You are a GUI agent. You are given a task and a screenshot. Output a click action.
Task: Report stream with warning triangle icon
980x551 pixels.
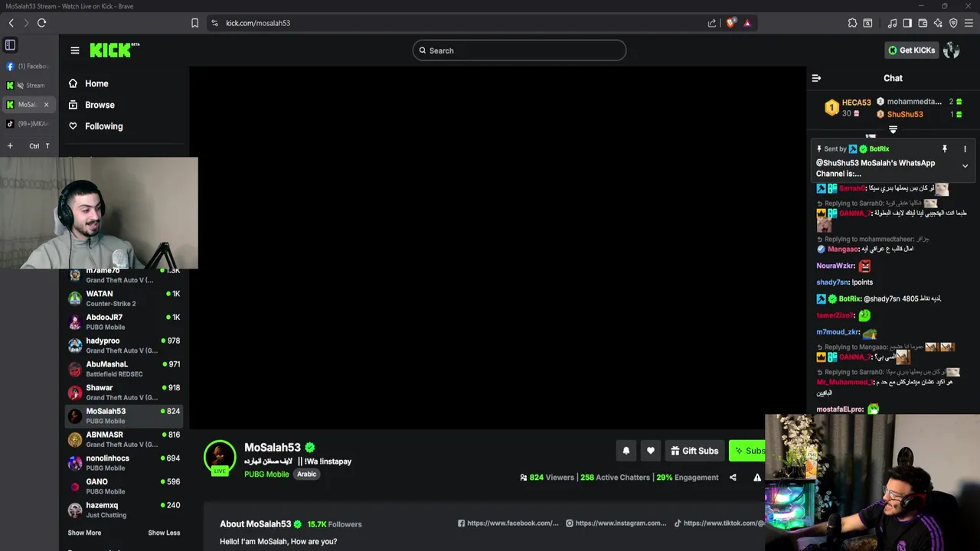[x=757, y=478]
